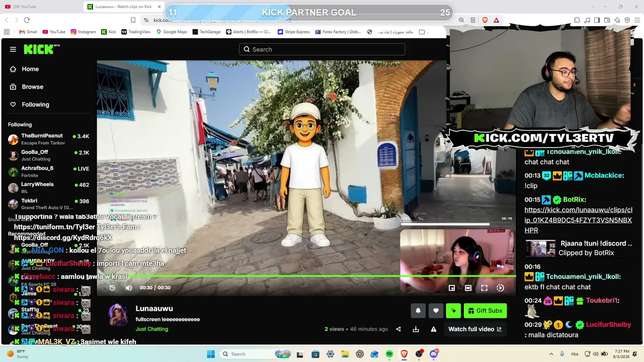Open the Kick sidebar hamburger menu
The image size is (644, 362).
pyautogui.click(x=13, y=49)
